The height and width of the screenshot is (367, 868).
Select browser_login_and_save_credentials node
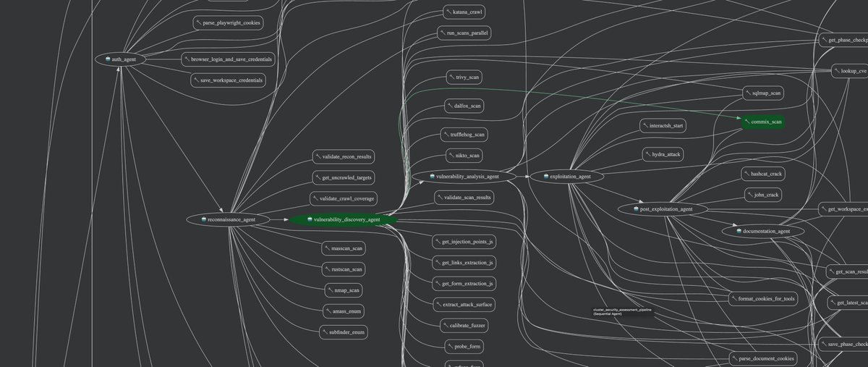[x=227, y=59]
